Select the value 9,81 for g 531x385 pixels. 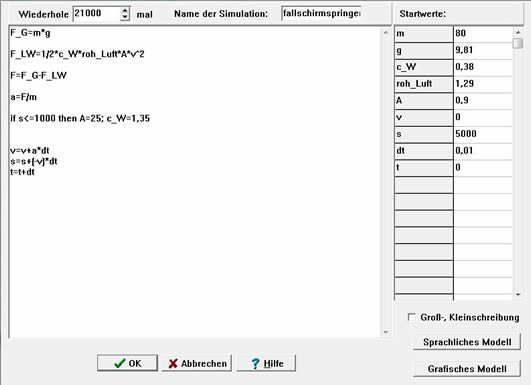483,50
